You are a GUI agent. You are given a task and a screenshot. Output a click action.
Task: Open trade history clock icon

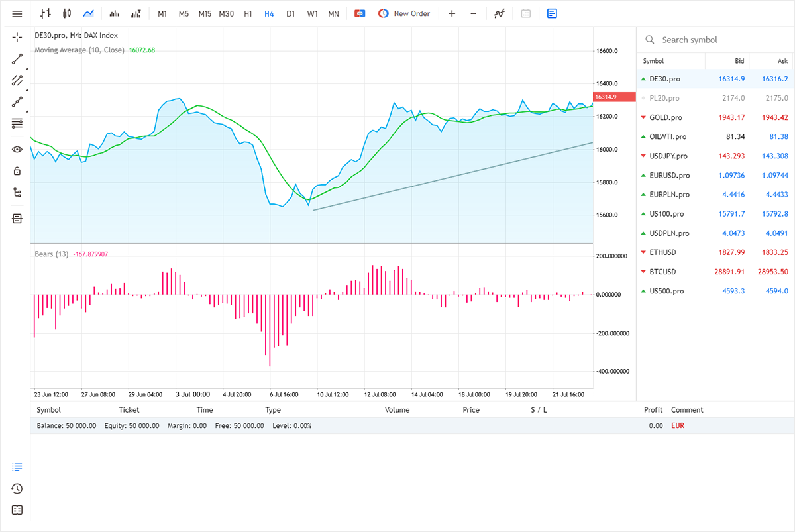[17, 488]
